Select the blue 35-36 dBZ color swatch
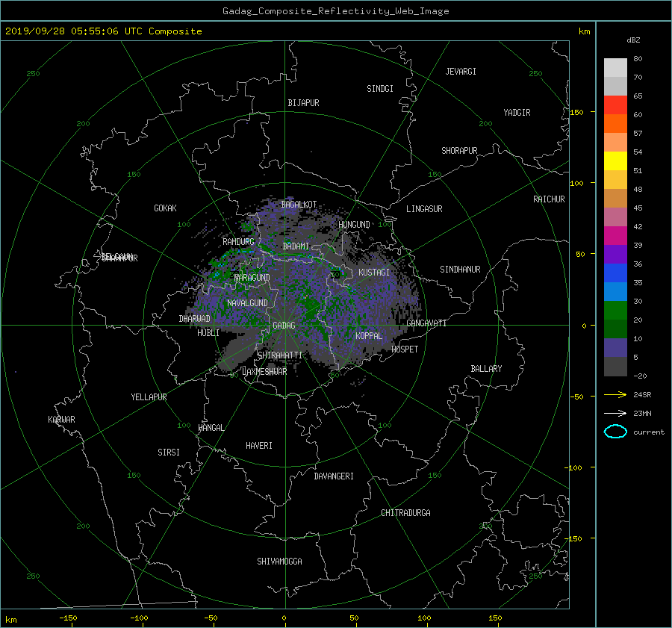 615,273
